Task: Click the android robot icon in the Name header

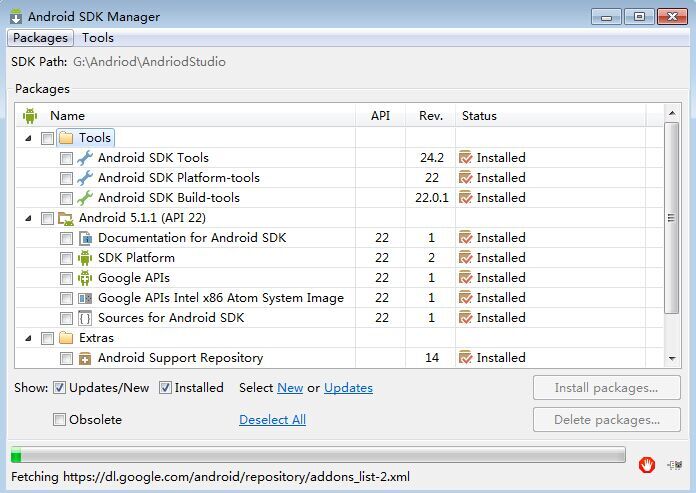Action: click(x=30, y=116)
